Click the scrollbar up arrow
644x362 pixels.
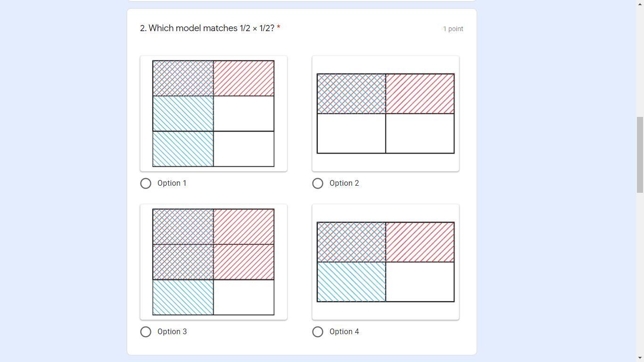(x=640, y=4)
